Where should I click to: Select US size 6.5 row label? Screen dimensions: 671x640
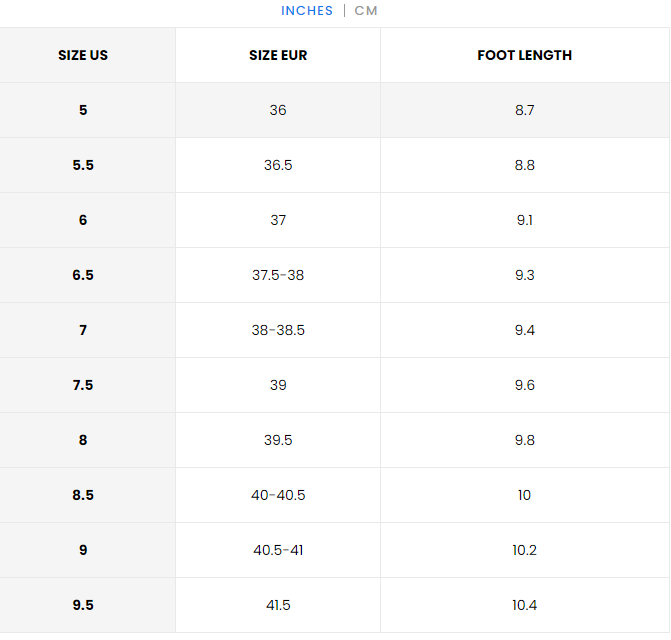83,275
